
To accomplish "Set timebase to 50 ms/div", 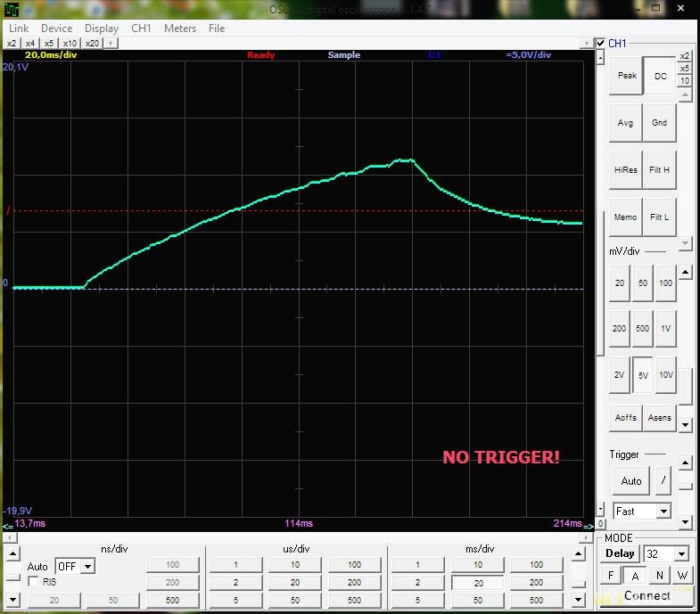I will [478, 600].
